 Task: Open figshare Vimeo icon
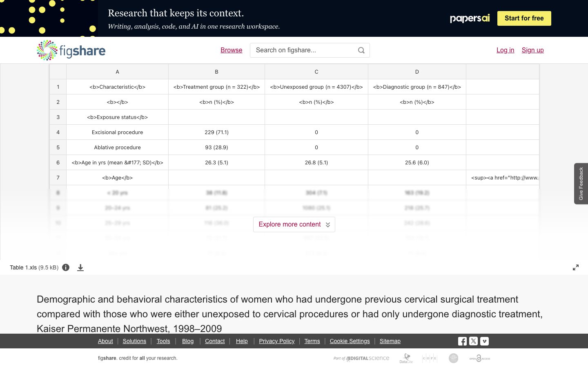coord(484,341)
